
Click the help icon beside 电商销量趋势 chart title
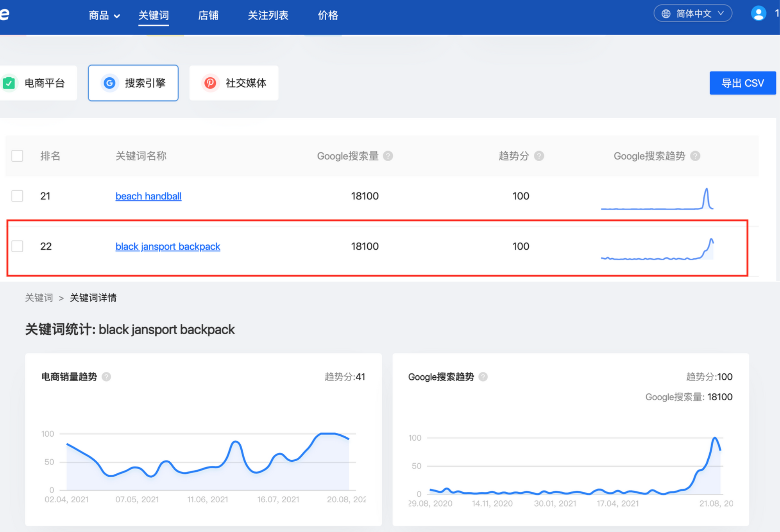tap(106, 377)
